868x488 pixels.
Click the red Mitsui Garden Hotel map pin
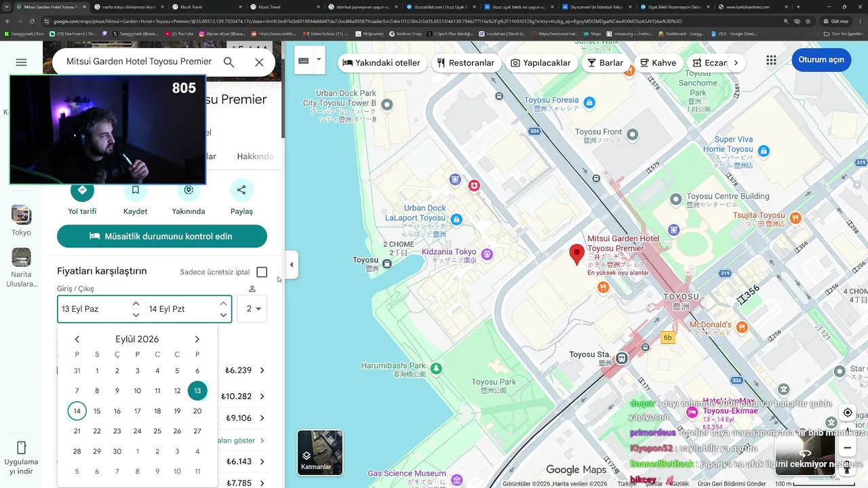[576, 255]
